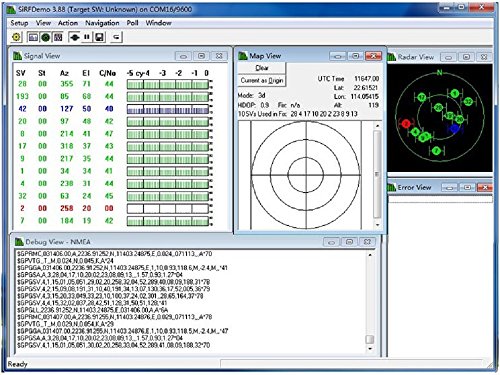This screenshot has height=375, width=500.
Task: Click the blue satellite marker in Radar View
Action: tap(454, 128)
